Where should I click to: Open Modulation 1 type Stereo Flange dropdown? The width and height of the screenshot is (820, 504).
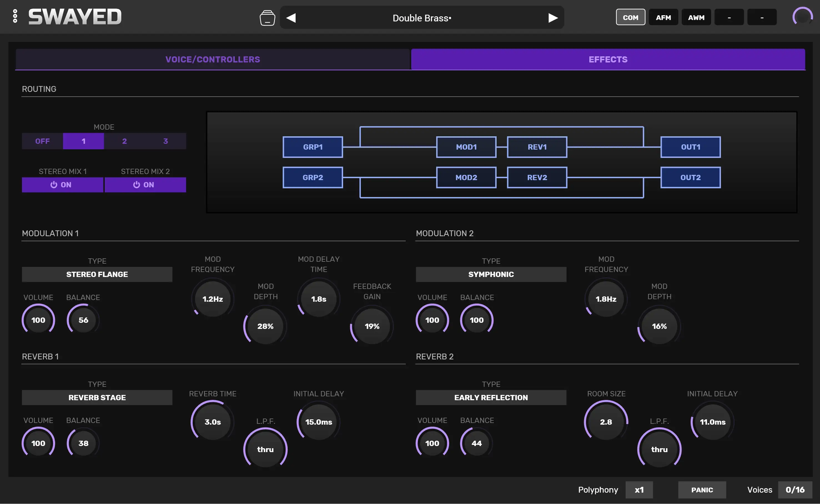97,274
